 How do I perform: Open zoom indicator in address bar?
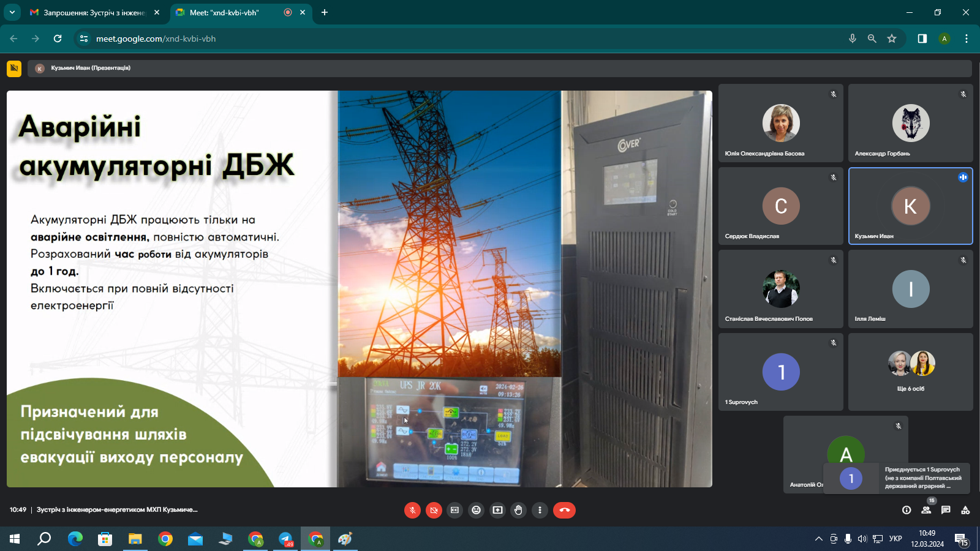[872, 39]
